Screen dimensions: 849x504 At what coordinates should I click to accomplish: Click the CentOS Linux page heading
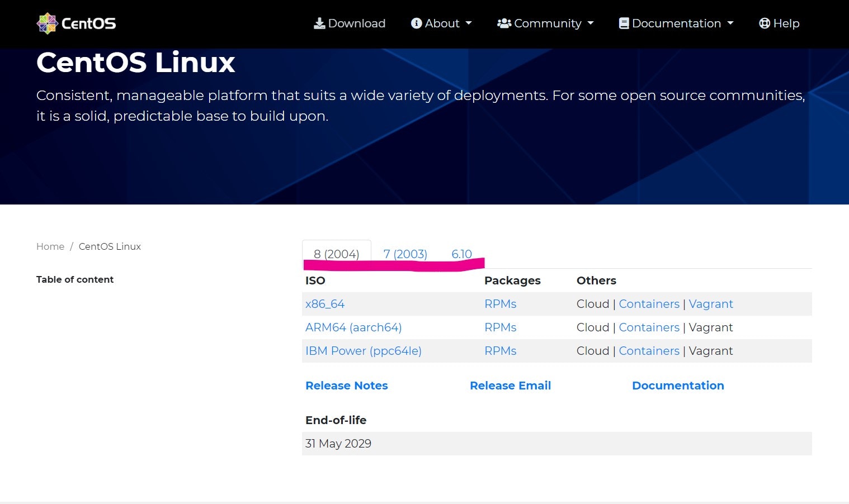[136, 63]
